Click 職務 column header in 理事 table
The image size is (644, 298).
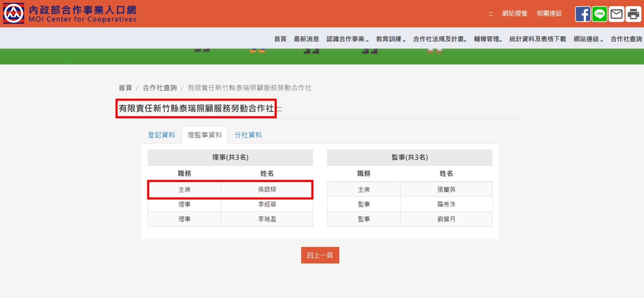point(184,174)
